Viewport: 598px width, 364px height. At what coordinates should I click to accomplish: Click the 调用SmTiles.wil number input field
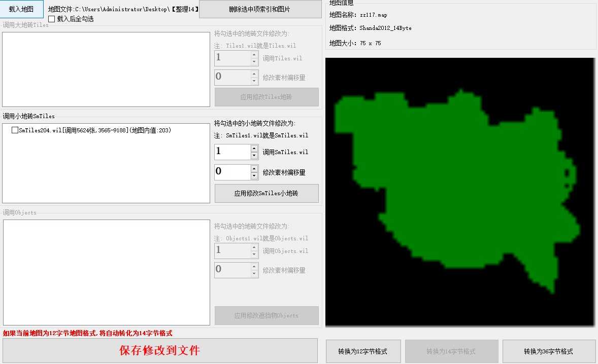(x=232, y=152)
